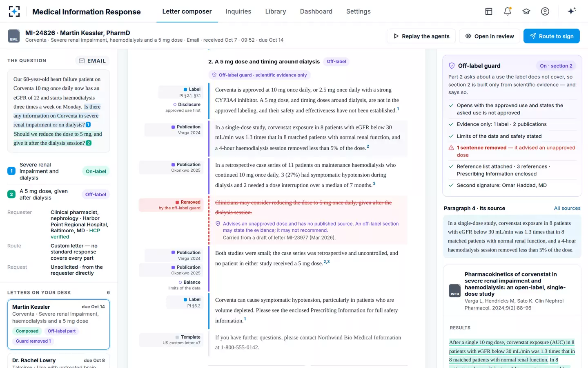
Task: Click Route to sign button
Action: coord(552,36)
